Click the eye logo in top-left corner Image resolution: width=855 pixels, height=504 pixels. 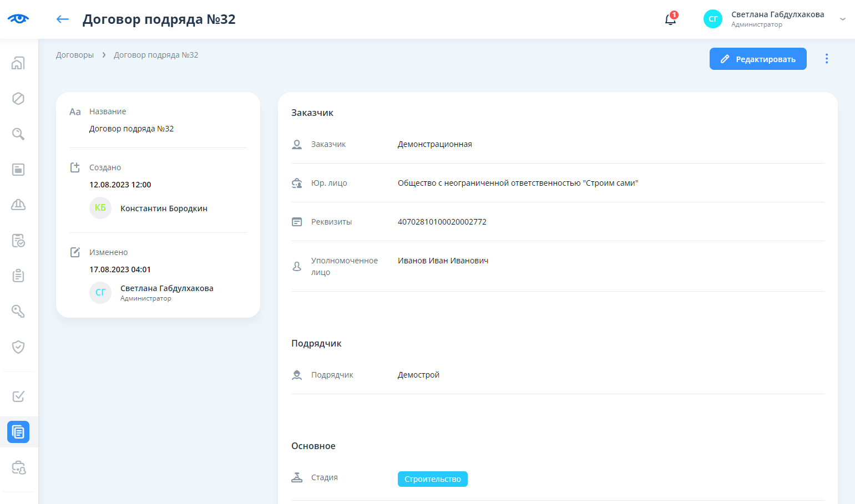[18, 19]
